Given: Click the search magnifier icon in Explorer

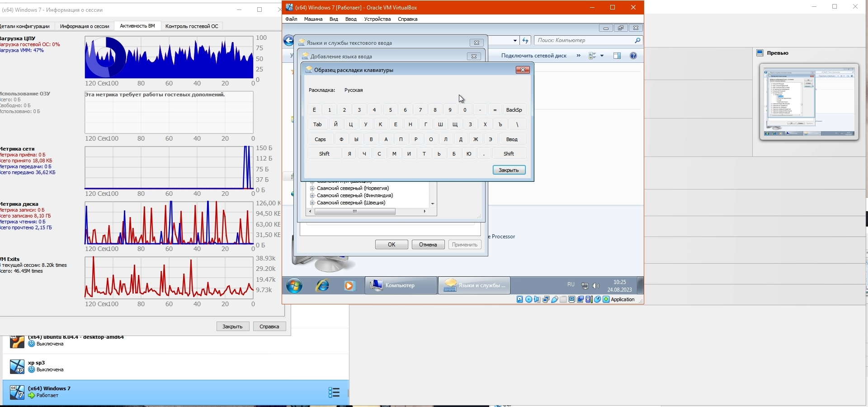Looking at the screenshot, I should [x=637, y=40].
